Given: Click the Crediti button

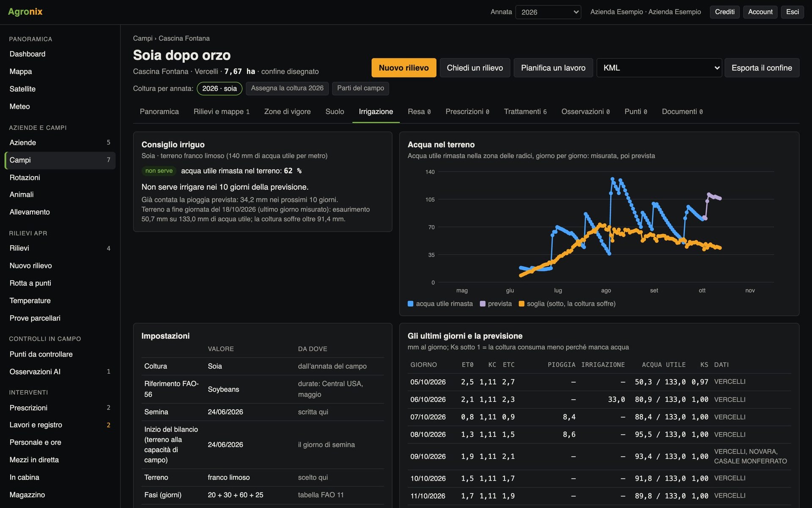Looking at the screenshot, I should click(724, 12).
